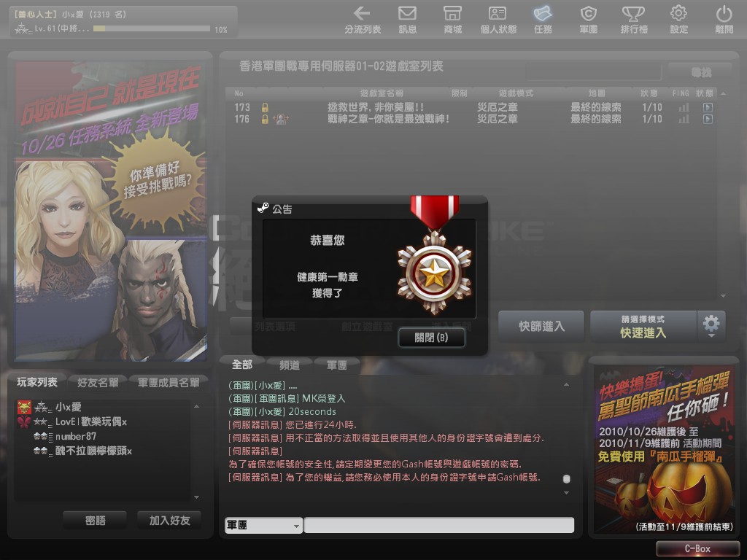The image size is (747, 560).
Task: Open the 個人狀態 personal status icon
Action: tap(498, 20)
